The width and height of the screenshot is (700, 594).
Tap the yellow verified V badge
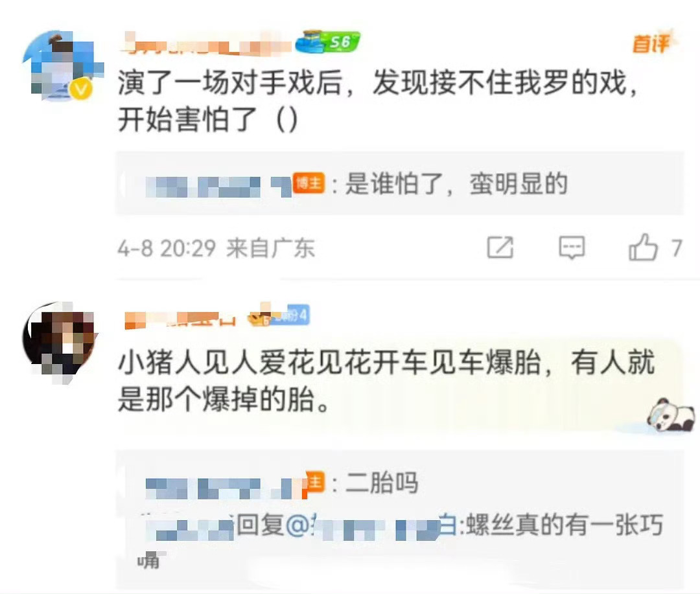click(x=81, y=89)
